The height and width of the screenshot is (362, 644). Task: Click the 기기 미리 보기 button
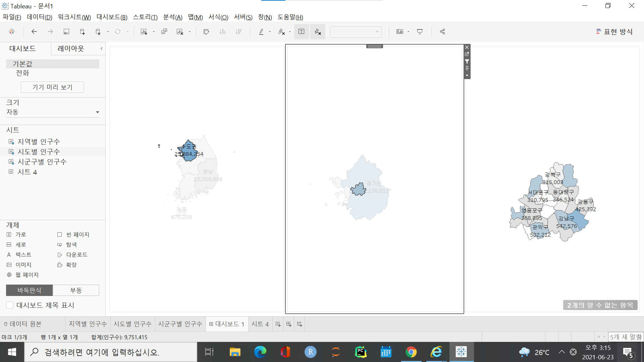tap(52, 87)
